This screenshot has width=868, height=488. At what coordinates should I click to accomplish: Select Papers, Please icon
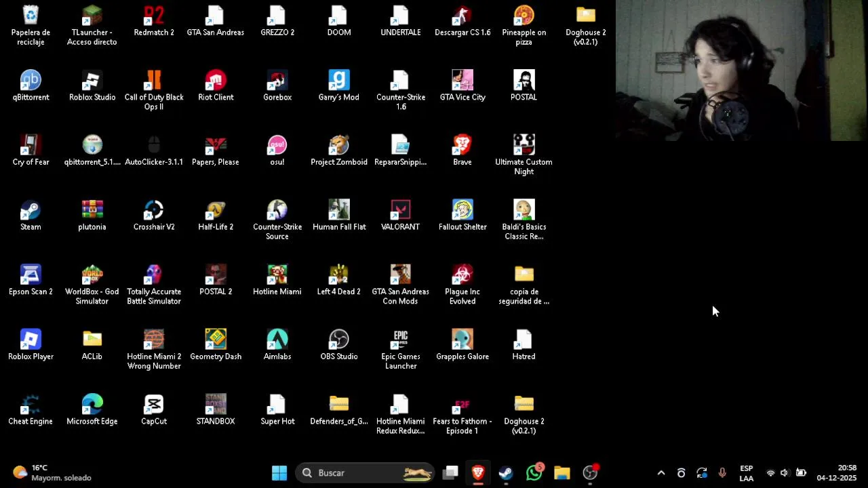[x=216, y=150]
